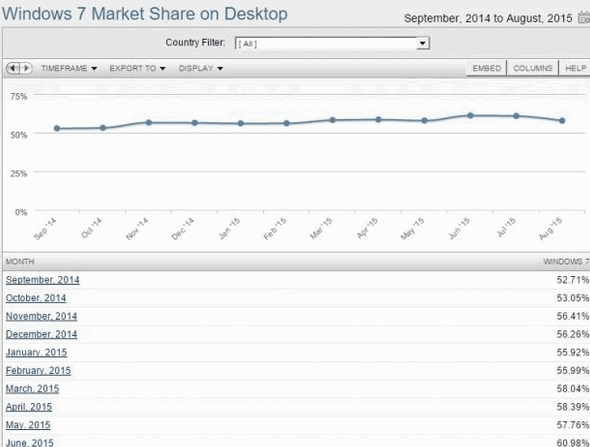Click the Country Filter field showing All
This screenshot has width=590, height=447.
coord(332,43)
